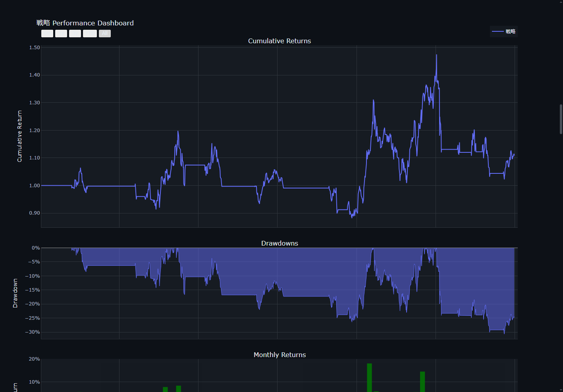Click the highest peak of cumulative returns line
The image size is (563, 392).
[x=436, y=55]
